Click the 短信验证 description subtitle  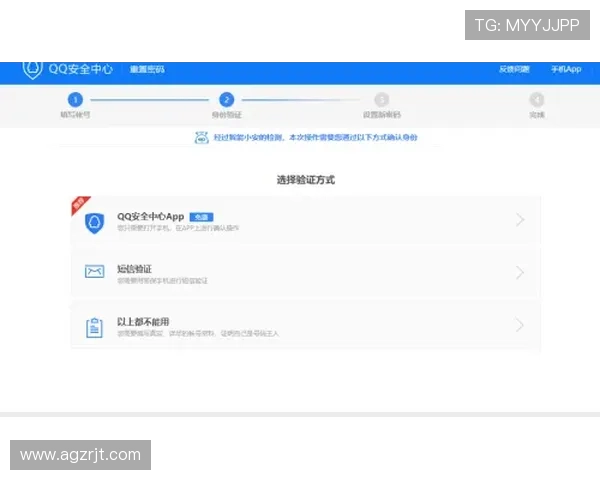[x=162, y=281]
